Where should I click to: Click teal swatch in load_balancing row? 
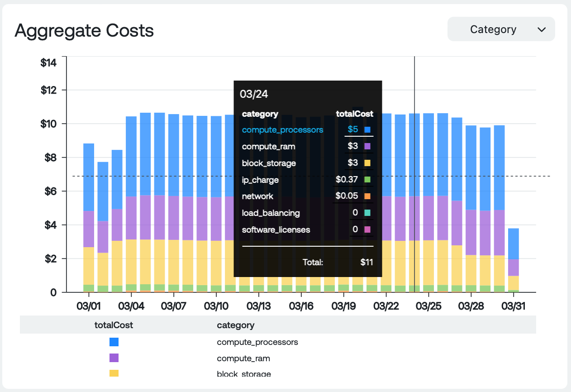(367, 213)
